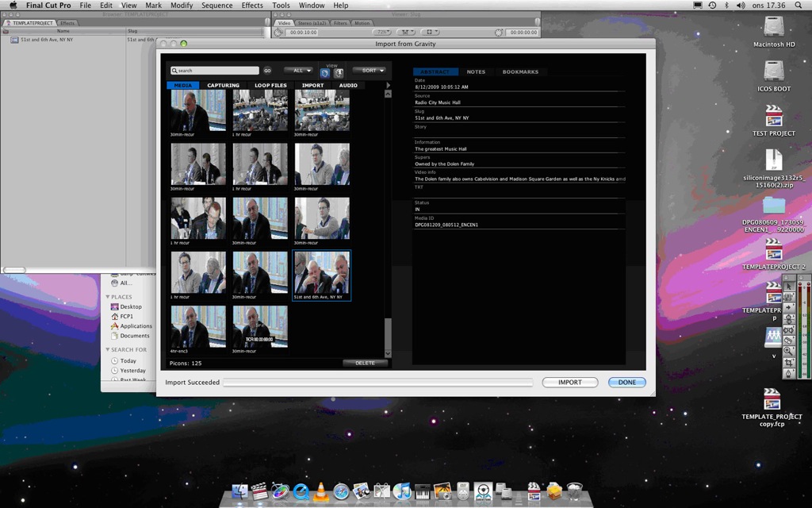Click the media list vertical scrollbar handle
Viewport: 812px width, 508px height.
[x=388, y=333]
